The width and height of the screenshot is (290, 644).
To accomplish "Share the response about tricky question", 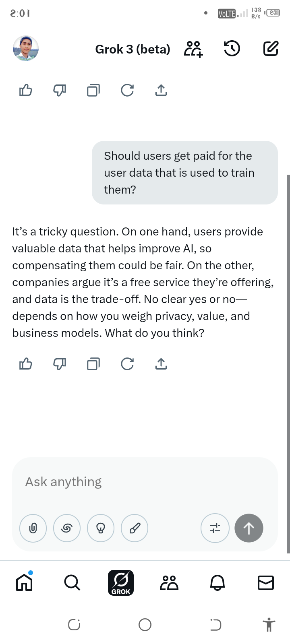I will (x=161, y=364).
